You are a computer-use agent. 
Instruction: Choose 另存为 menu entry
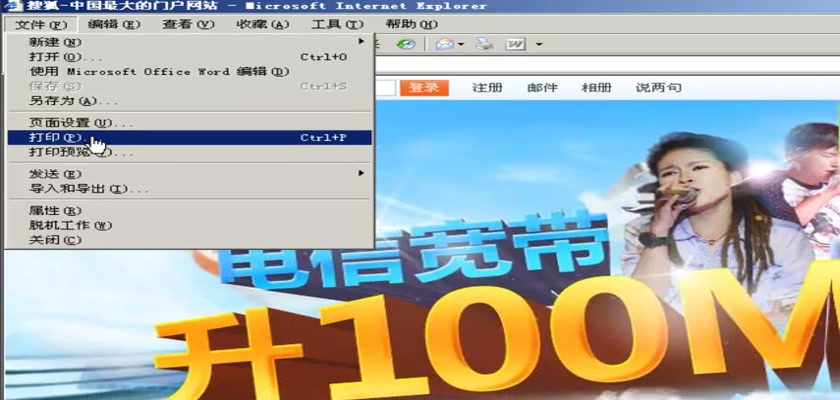pyautogui.click(x=190, y=101)
